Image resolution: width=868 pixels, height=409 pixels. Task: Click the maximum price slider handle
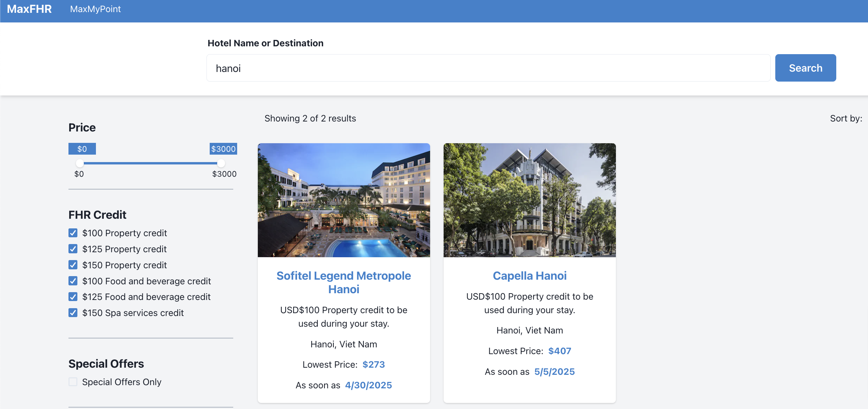click(221, 163)
